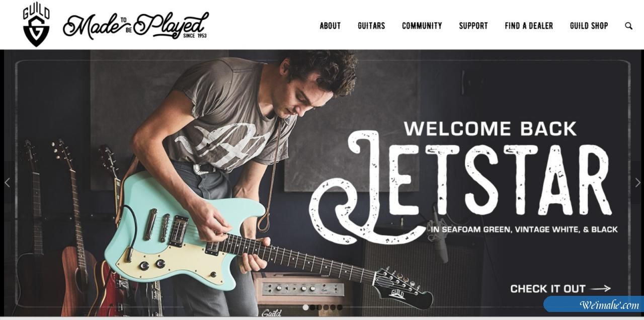Visit the Guild Shop link
Viewport: 644px width, 320px height.
589,26
